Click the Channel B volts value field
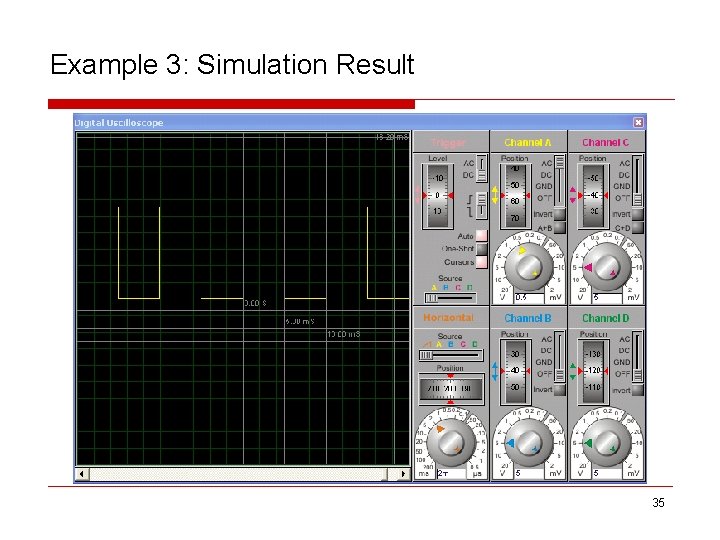The image size is (720, 540). (x=531, y=473)
